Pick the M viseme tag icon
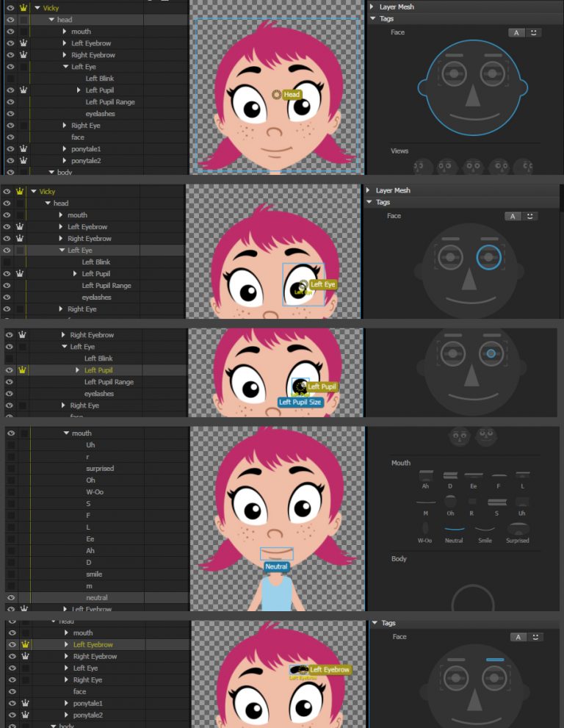The height and width of the screenshot is (728, 564). coord(425,503)
